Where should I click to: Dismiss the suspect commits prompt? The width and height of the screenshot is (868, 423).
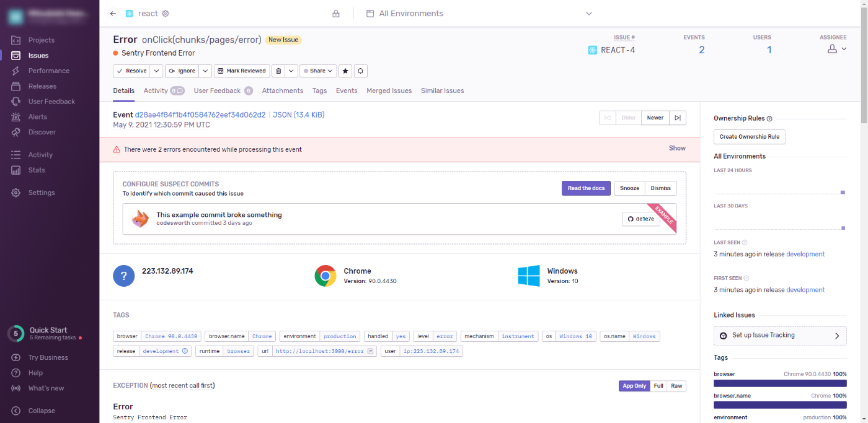[661, 188]
